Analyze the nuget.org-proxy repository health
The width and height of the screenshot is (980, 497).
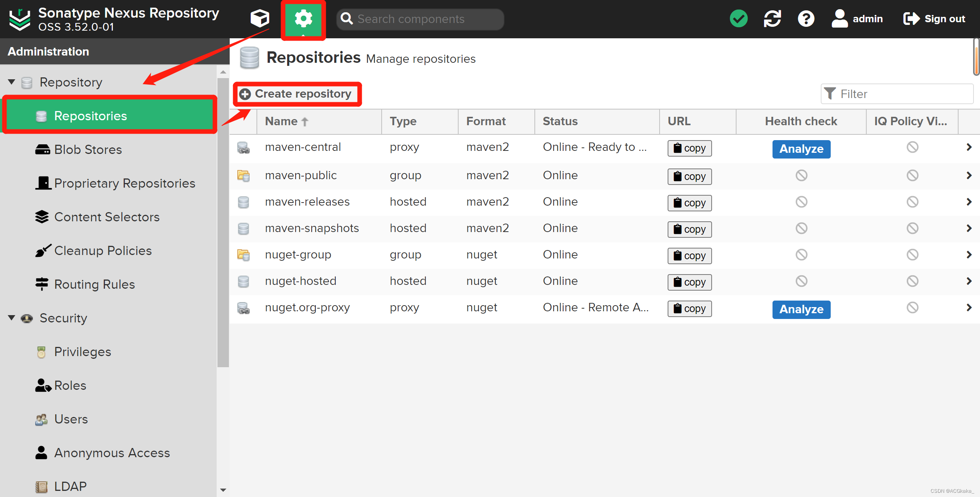[801, 309]
